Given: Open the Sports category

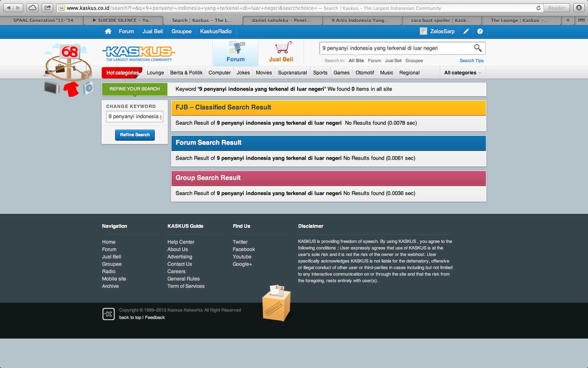Looking at the screenshot, I should (320, 73).
